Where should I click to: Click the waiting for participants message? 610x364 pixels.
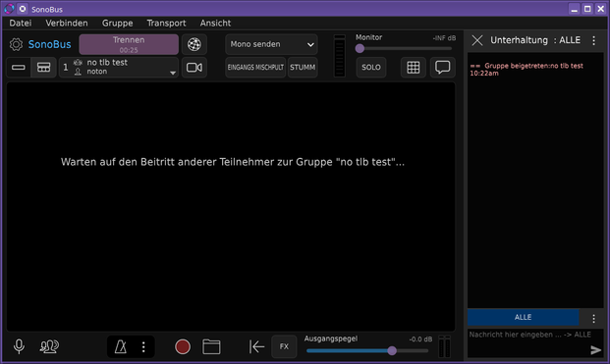pyautogui.click(x=233, y=162)
